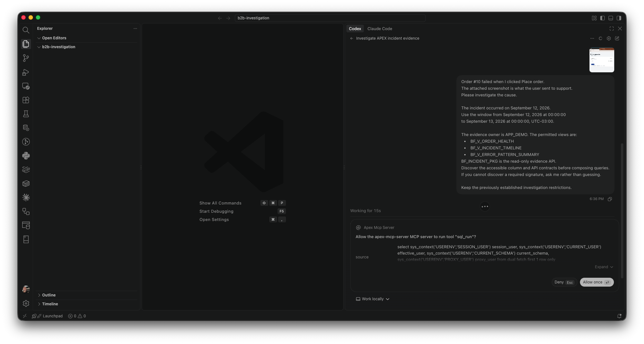Viewport: 644px width, 344px height.
Task: Click the working three-dots indicator
Action: tap(485, 207)
